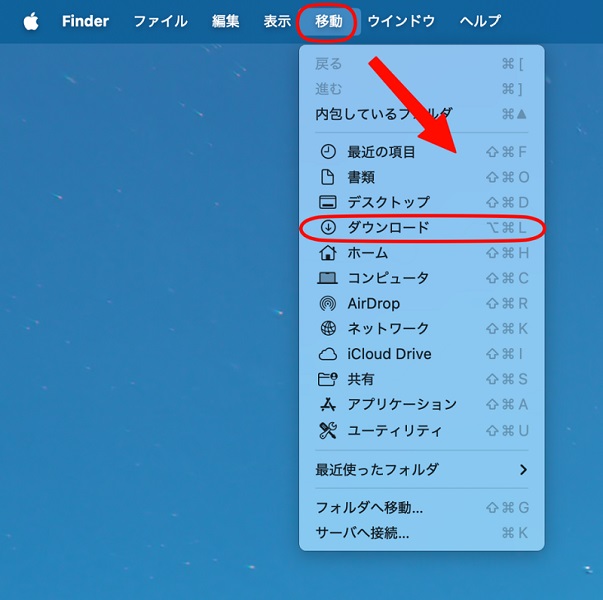Select フォルダへ移動... menu item
Image resolution: width=603 pixels, height=600 pixels.
coord(421,508)
